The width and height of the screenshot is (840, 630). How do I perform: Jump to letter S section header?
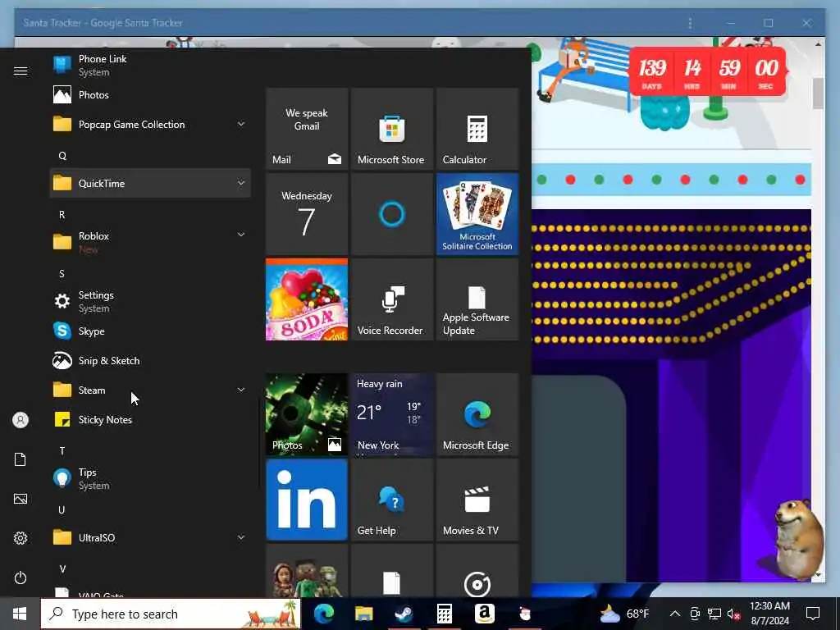pos(62,274)
